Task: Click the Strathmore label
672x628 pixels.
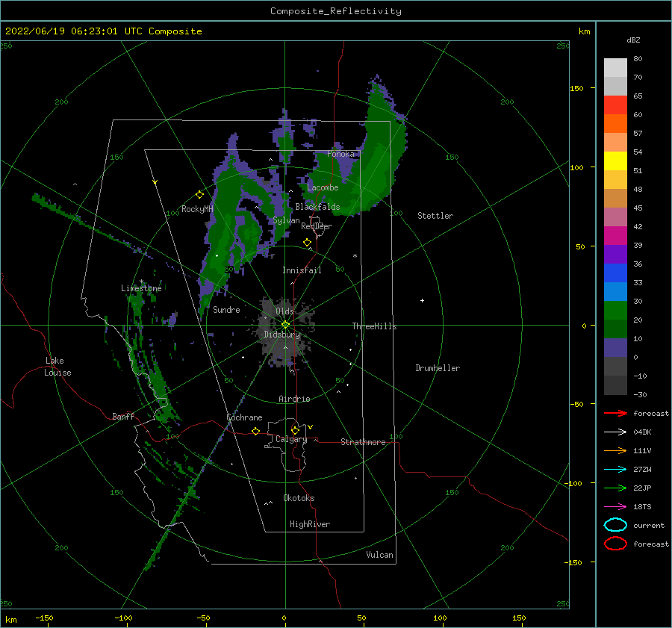Action: (363, 442)
